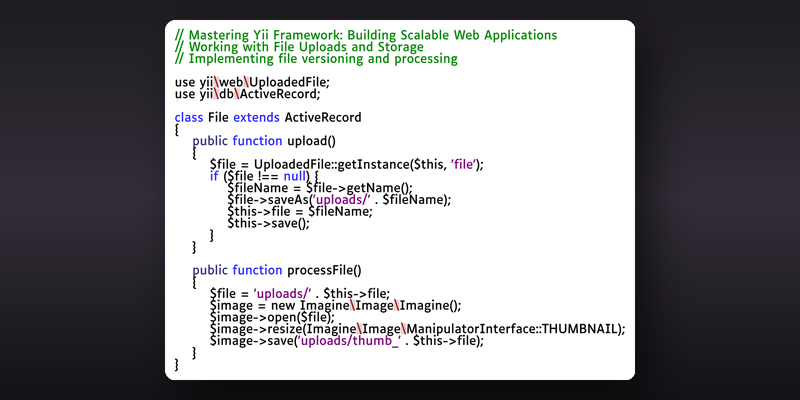Click the 'if ($file !== null) {' line

click(x=264, y=176)
